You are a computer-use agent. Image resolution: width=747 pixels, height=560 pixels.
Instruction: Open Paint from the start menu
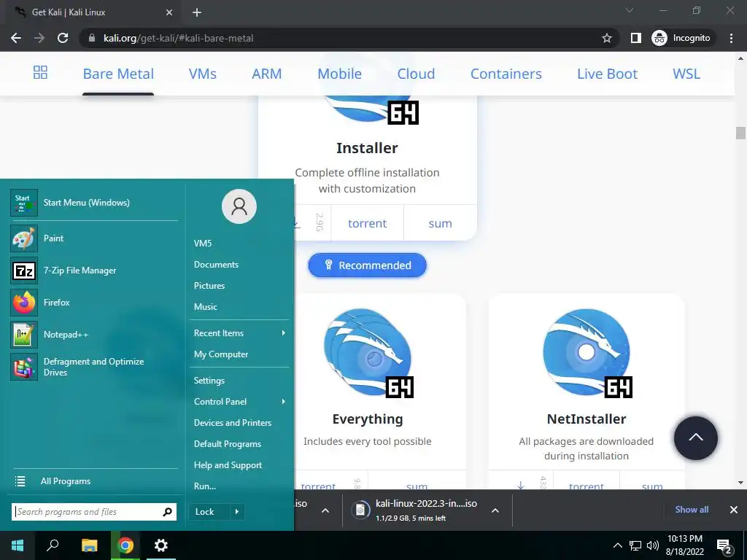point(94,238)
